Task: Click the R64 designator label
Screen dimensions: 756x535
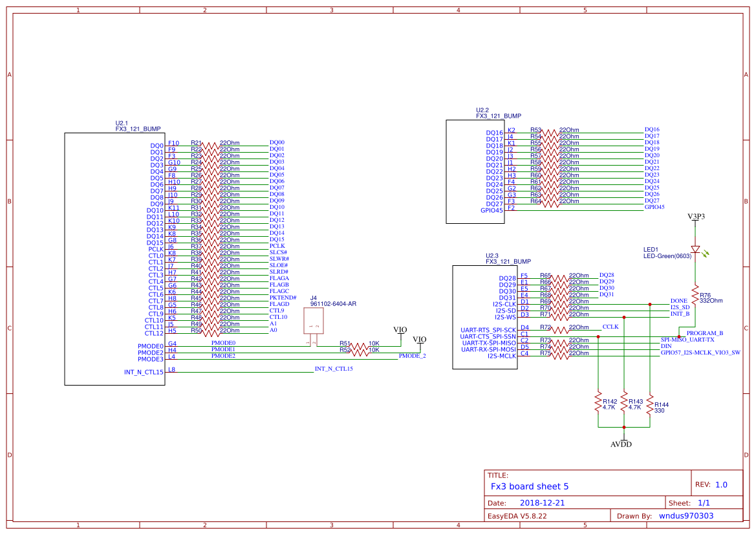Action: 535,201
